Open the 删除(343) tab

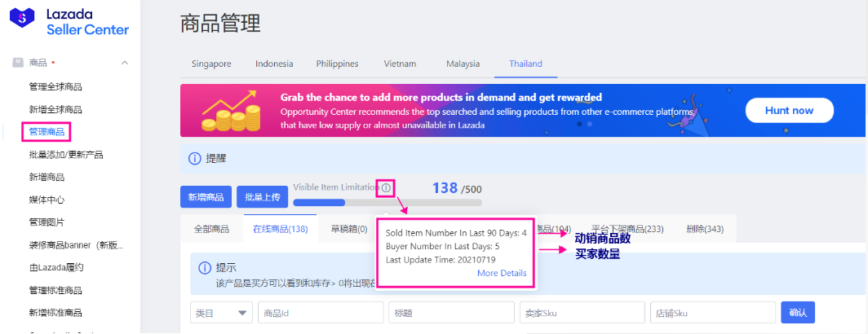[x=705, y=229]
